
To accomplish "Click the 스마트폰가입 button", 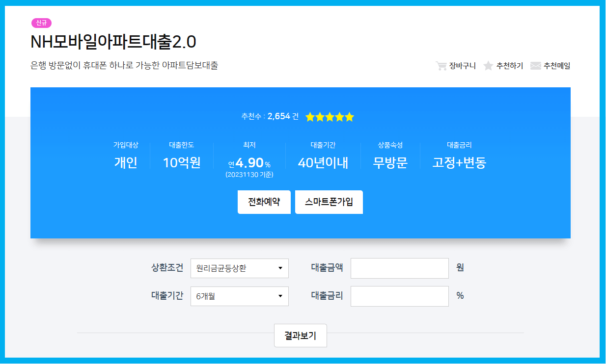I will pos(329,202).
